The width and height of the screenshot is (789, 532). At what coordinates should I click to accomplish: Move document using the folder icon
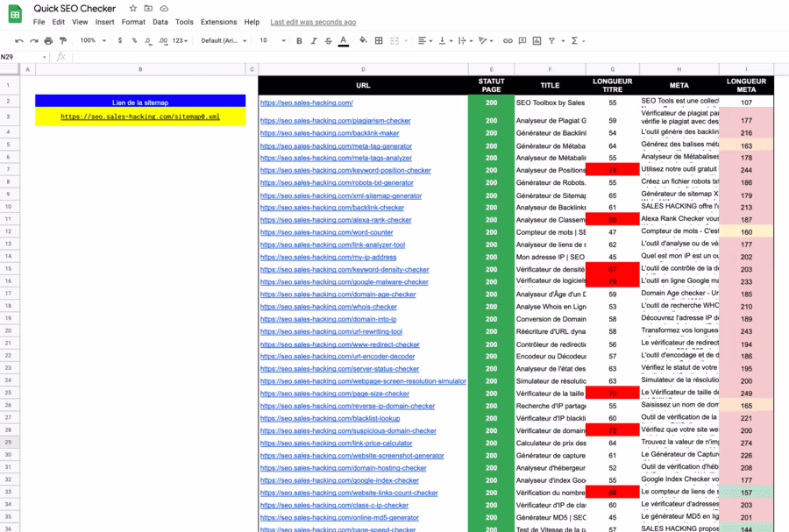[x=148, y=9]
